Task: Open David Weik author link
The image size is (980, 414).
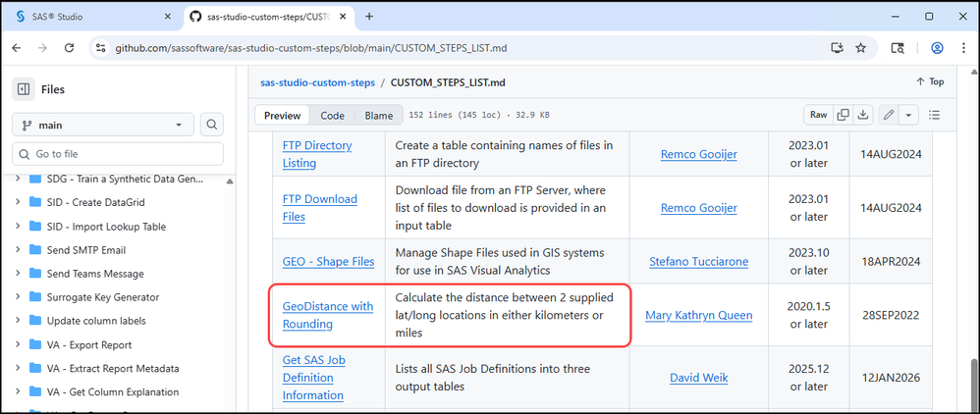Action: 699,378
